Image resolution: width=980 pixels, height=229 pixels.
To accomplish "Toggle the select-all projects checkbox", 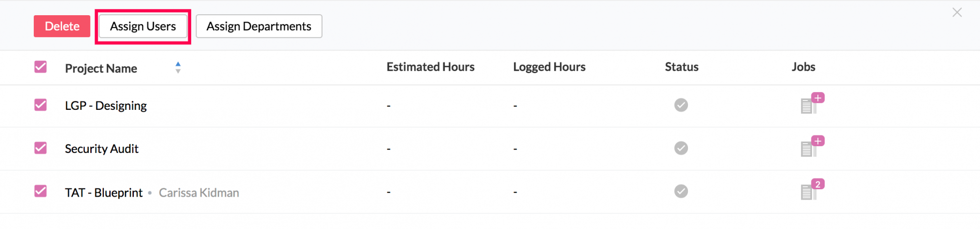I will (x=41, y=67).
